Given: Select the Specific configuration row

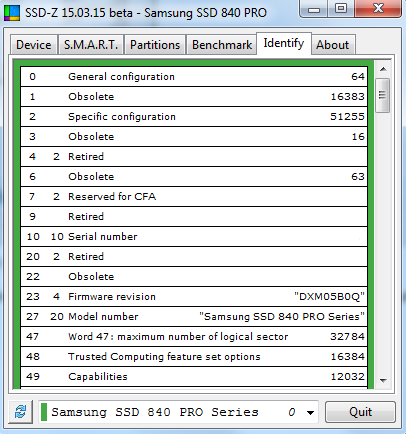Looking at the screenshot, I should click(194, 117).
